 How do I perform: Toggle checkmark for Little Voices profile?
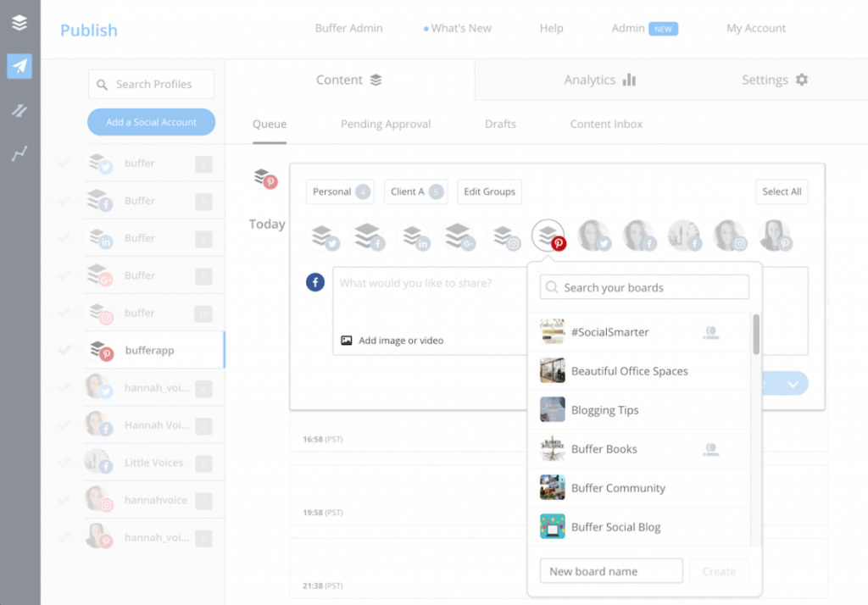tap(64, 462)
